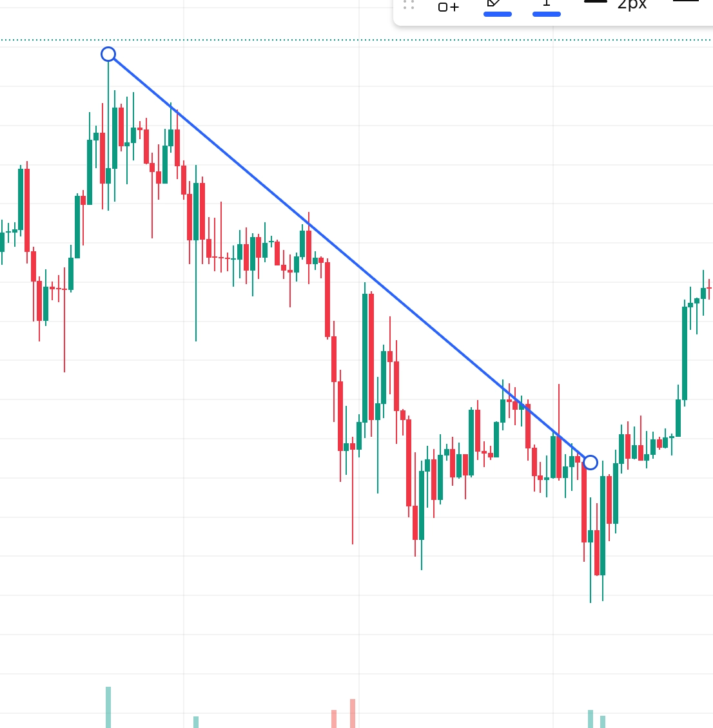Click the rightmost green volume bar
The width and height of the screenshot is (713, 728).
point(603,722)
